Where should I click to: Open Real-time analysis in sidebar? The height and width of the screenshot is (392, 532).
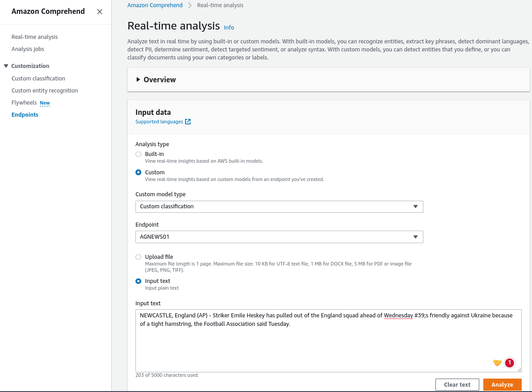34,37
